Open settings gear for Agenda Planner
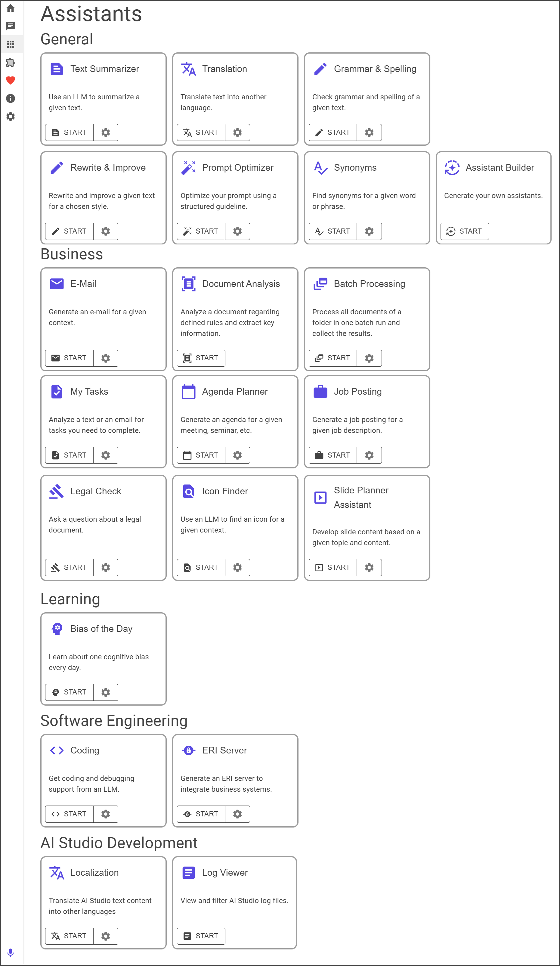The height and width of the screenshot is (966, 560). (x=238, y=455)
